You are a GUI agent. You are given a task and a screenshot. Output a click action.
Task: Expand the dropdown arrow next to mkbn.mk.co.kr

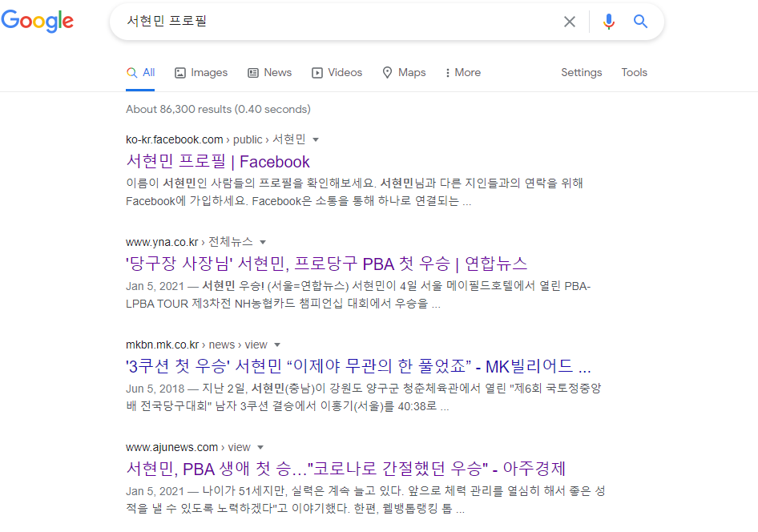(x=277, y=345)
